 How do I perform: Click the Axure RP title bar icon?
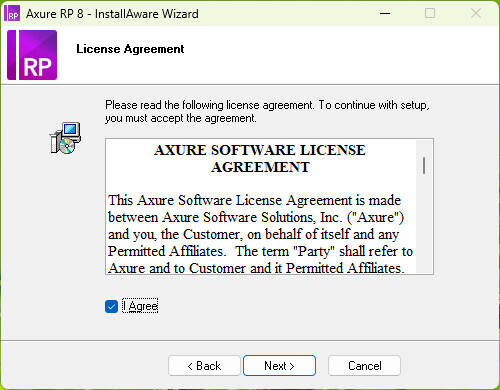[x=12, y=13]
